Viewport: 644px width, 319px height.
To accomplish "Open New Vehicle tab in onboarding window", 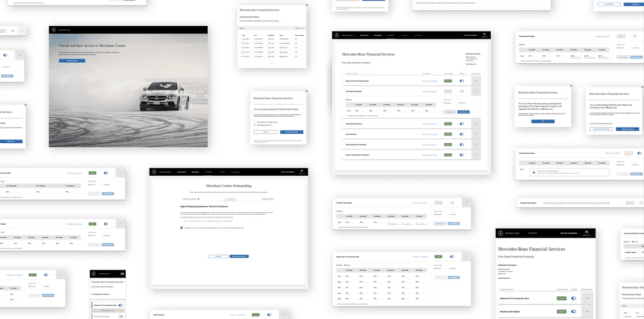I will pos(182,172).
